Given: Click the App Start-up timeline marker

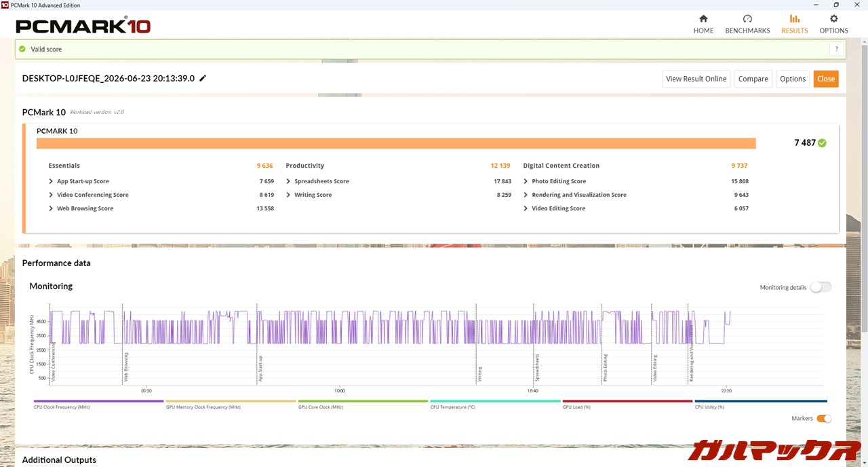Looking at the screenshot, I should [260, 369].
